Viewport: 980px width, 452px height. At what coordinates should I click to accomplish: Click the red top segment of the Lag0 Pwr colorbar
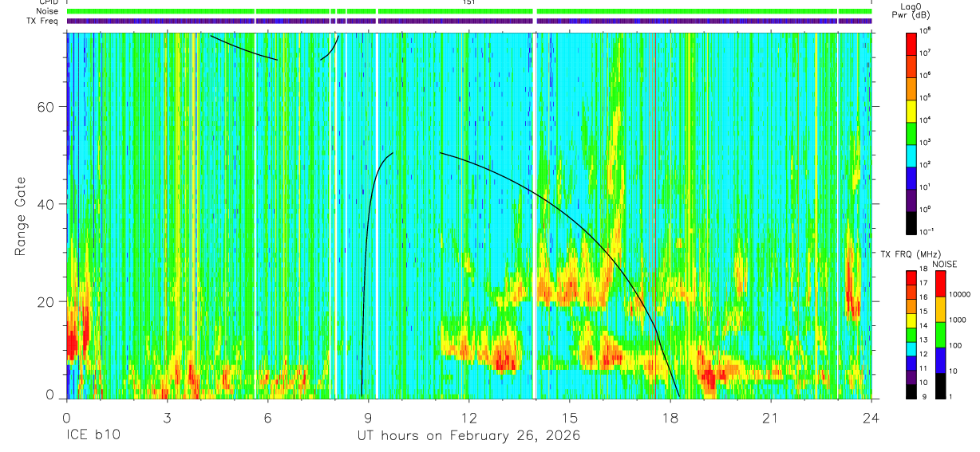pyautogui.click(x=911, y=42)
